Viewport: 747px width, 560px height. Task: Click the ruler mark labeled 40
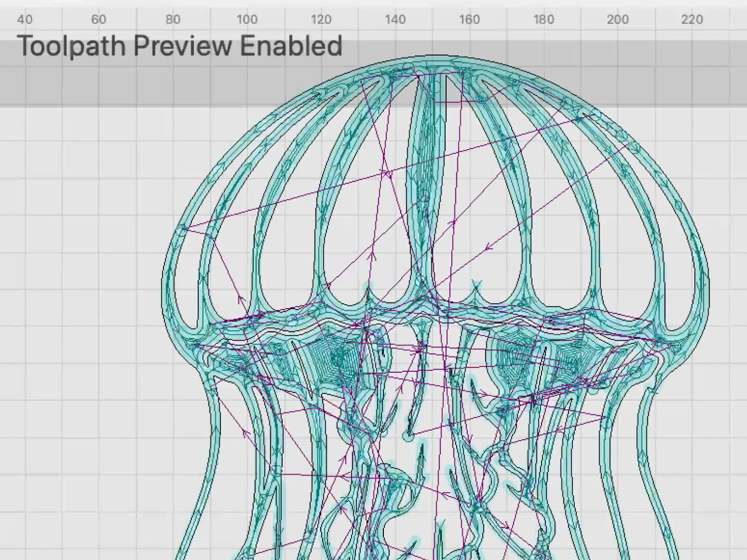tap(24, 20)
